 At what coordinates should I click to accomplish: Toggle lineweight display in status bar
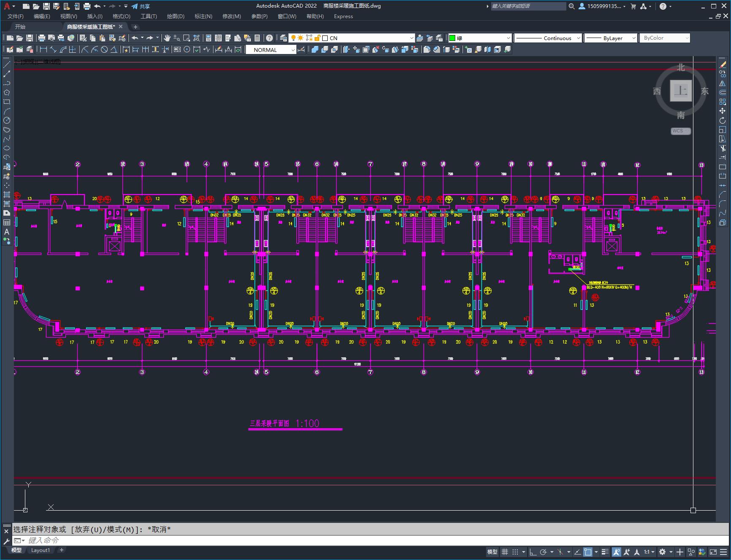pos(605,552)
